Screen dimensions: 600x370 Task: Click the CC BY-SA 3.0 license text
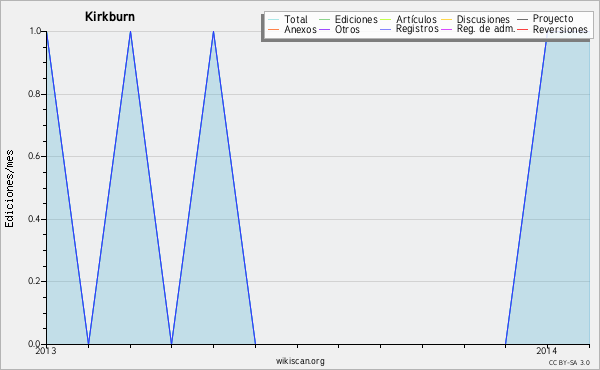click(x=569, y=362)
